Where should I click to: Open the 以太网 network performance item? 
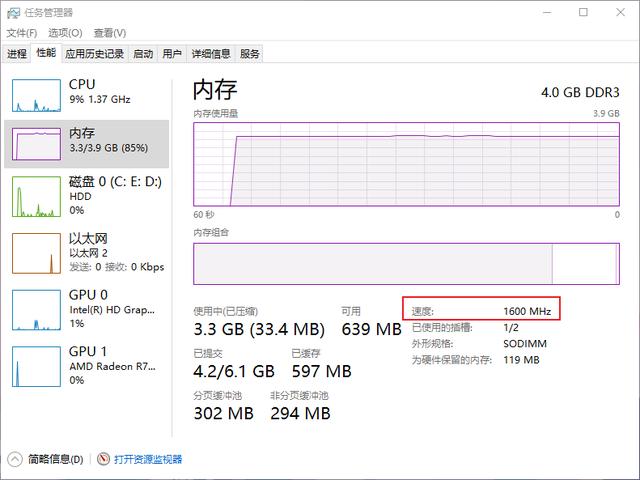(x=87, y=253)
